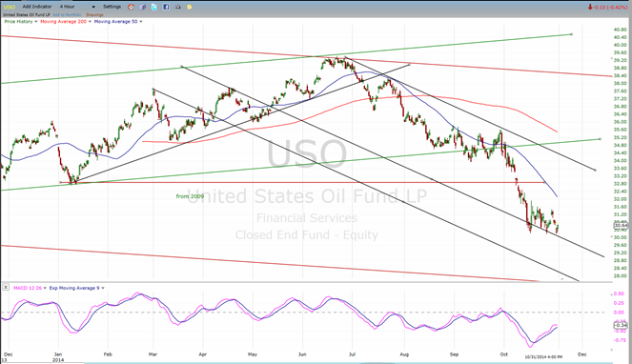632x364 pixels.
Task: Click the purple cube icon in toolbar
Action: pos(143,7)
